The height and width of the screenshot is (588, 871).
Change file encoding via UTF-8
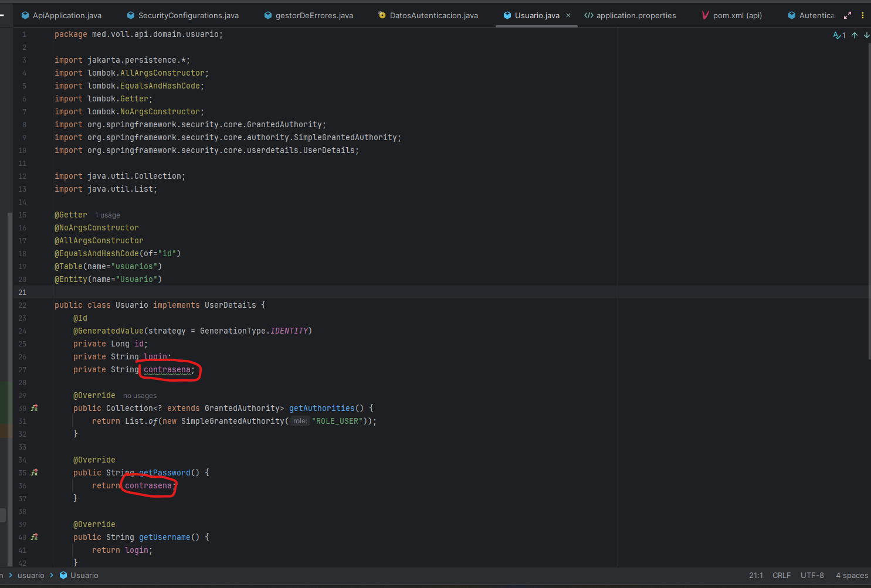coord(812,575)
